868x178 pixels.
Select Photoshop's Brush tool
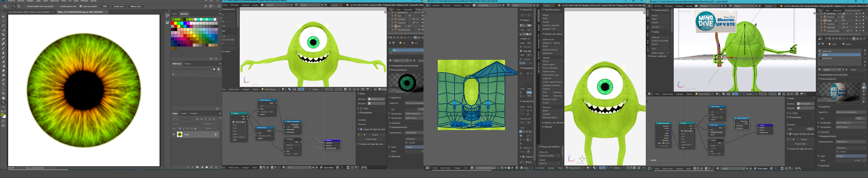pos(3,48)
